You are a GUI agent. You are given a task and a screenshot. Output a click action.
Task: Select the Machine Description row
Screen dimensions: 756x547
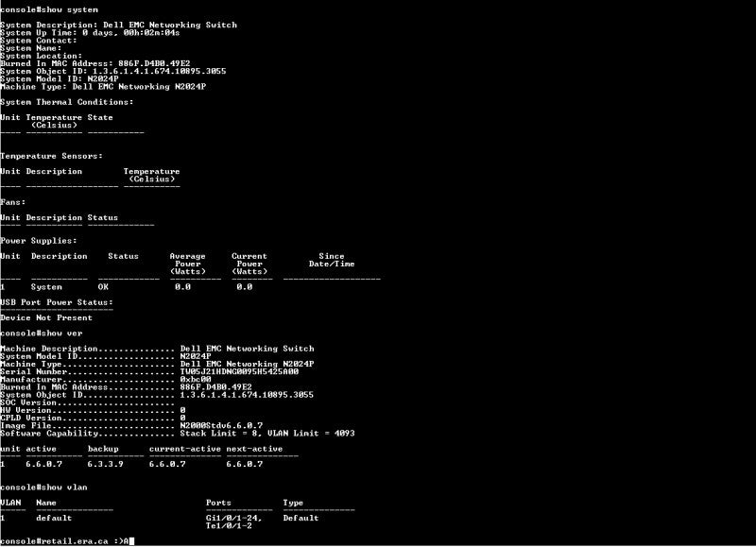point(157,349)
